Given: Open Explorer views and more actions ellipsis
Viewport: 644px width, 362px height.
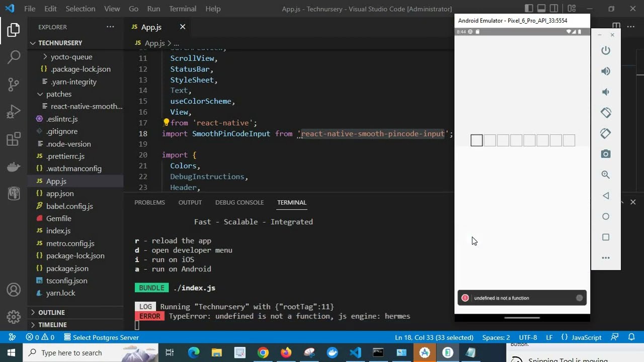Looking at the screenshot, I should click(x=110, y=27).
